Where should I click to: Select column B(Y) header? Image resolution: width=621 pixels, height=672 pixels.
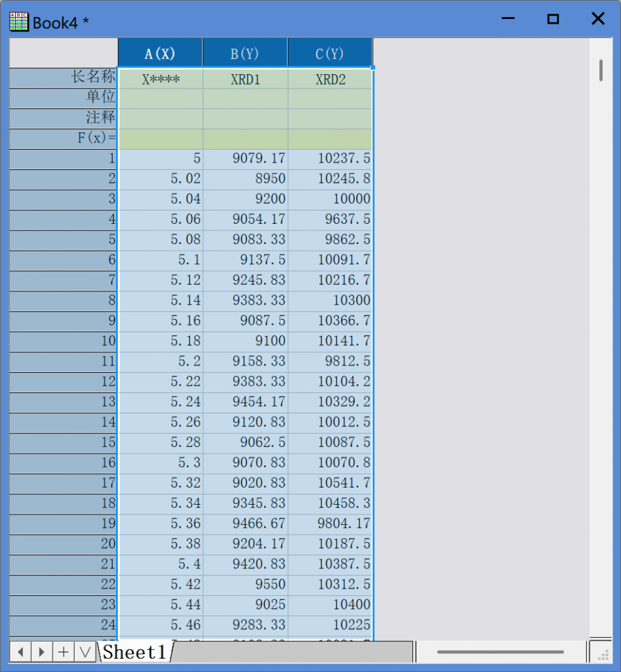(x=245, y=53)
